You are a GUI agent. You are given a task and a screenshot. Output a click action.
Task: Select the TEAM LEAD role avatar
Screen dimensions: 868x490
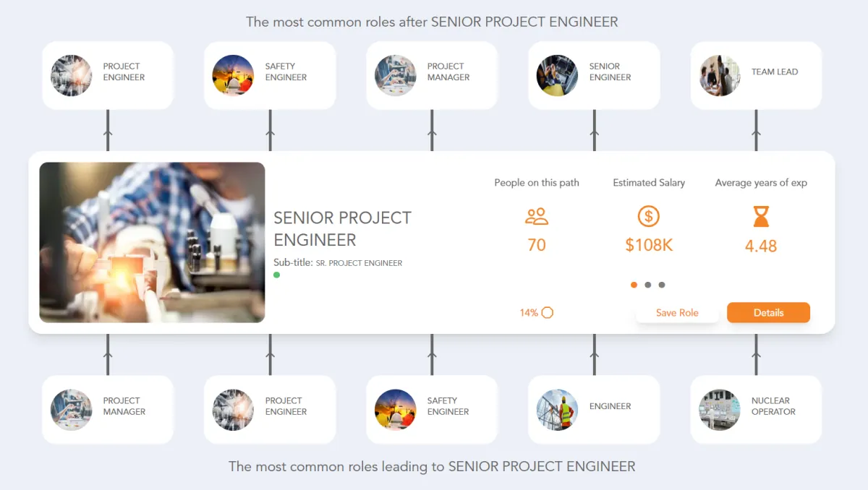[719, 74]
